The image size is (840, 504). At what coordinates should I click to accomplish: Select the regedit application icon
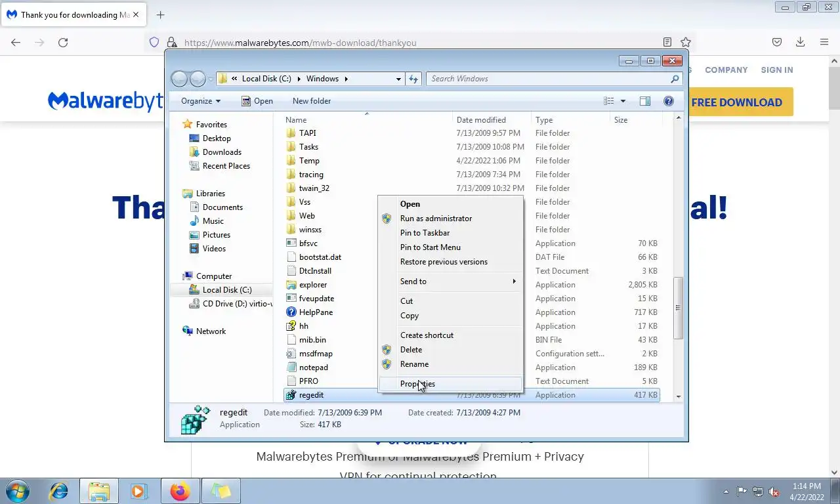[291, 395]
